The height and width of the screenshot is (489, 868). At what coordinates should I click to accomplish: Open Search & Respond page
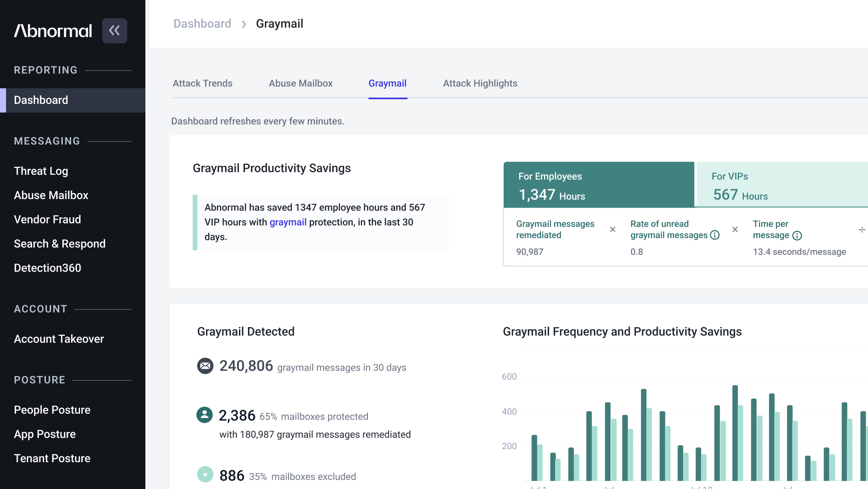point(60,244)
